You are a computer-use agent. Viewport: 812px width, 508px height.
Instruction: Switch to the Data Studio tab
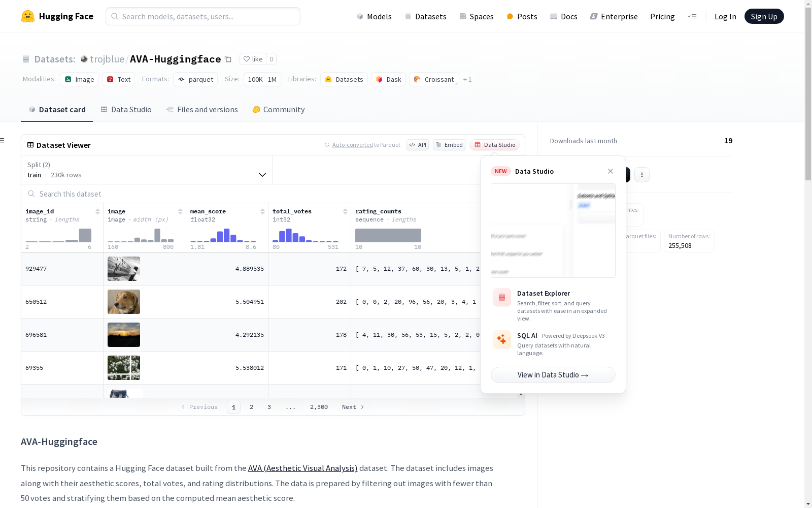(126, 110)
